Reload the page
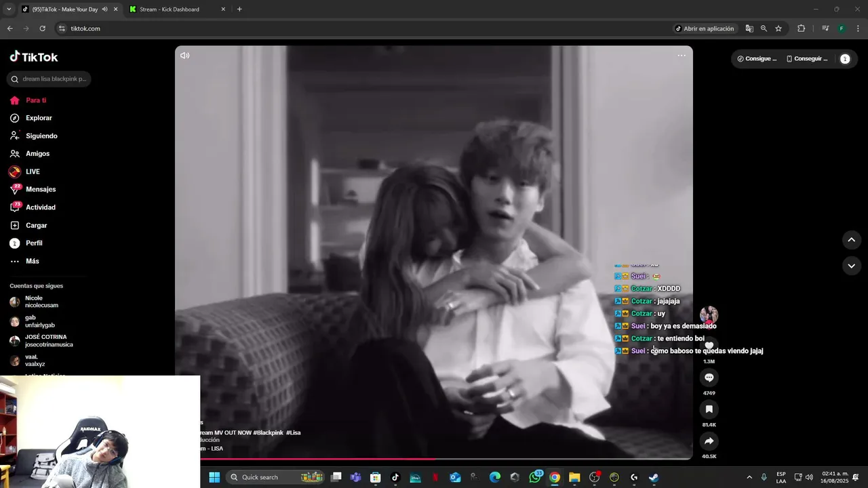This screenshot has width=868, height=488. [x=42, y=28]
